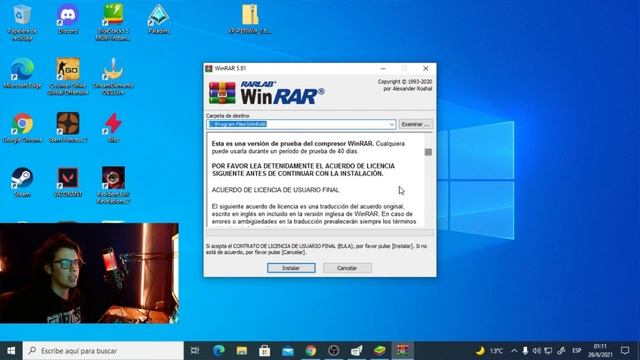Select the Papelera de reciclaje desktop icon
This screenshot has height=360, width=640.
pyautogui.click(x=22, y=22)
